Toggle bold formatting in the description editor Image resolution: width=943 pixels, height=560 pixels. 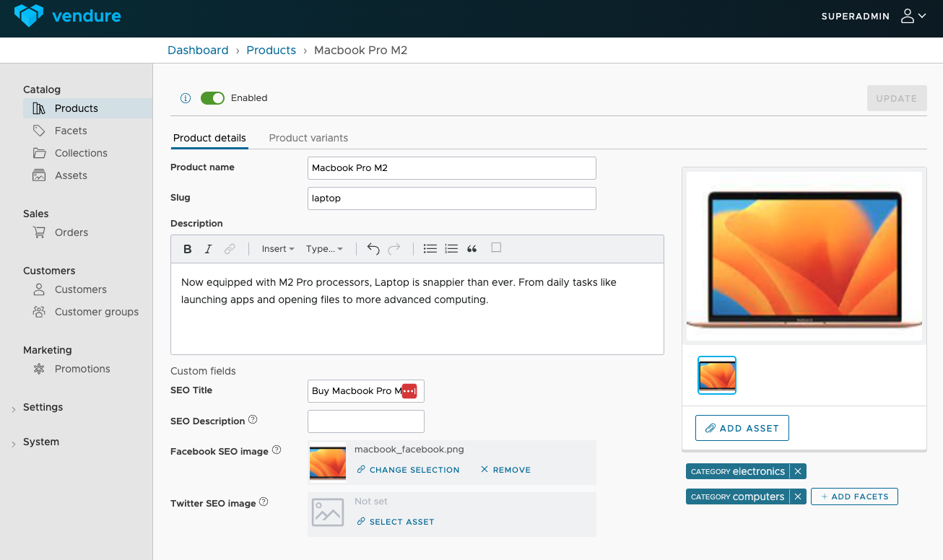(188, 249)
